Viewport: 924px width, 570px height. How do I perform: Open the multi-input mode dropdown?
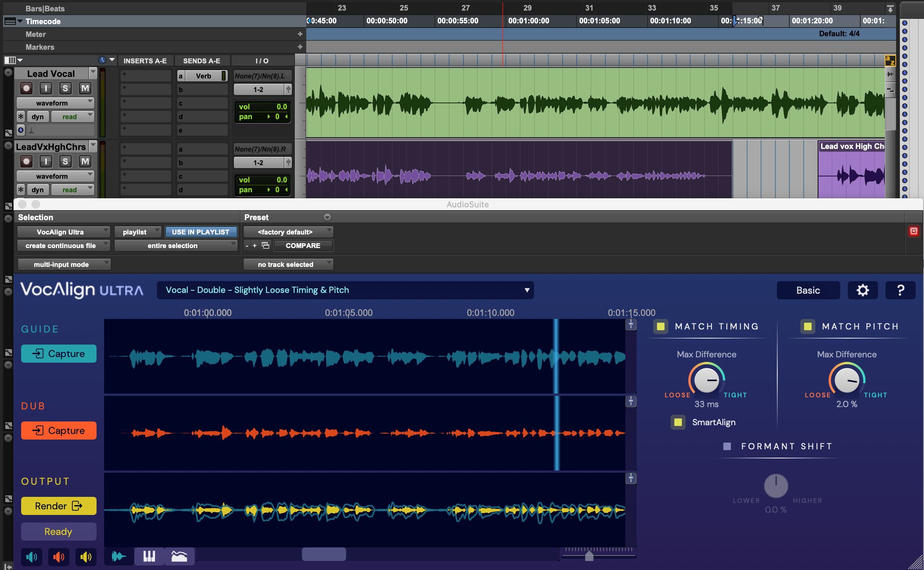point(64,264)
